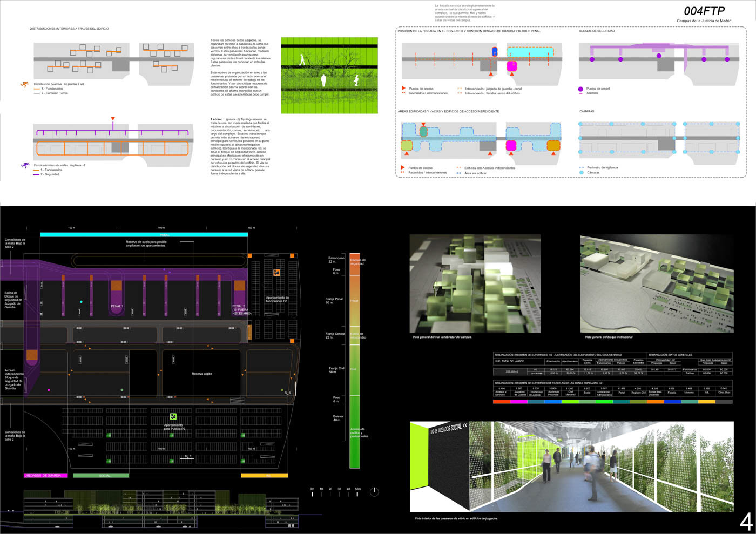756x534 pixels.
Task: Click the dotted legend mark for Interconexión juzgado de guardia - penal
Action: (x=460, y=89)
